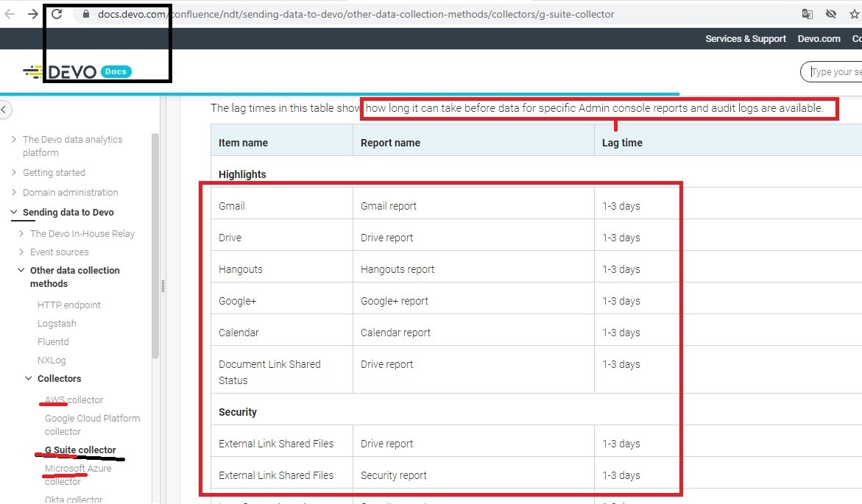Viewport: 862px width, 504px height.
Task: Reload the page with the refresh icon
Action: click(57, 14)
